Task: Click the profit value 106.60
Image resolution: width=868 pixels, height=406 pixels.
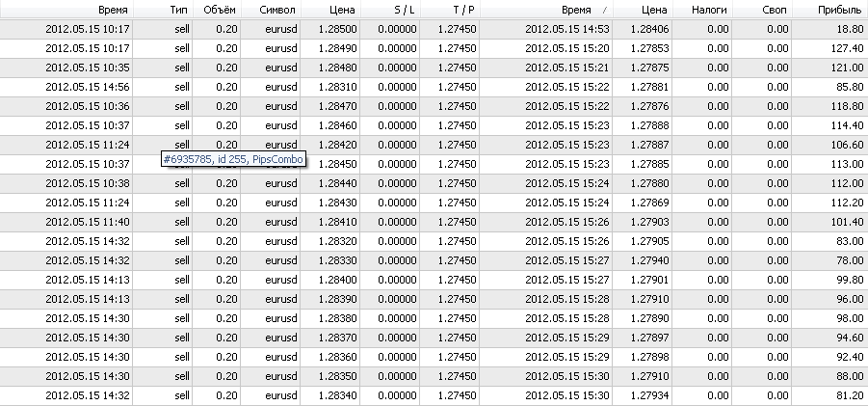Action: pyautogui.click(x=848, y=145)
